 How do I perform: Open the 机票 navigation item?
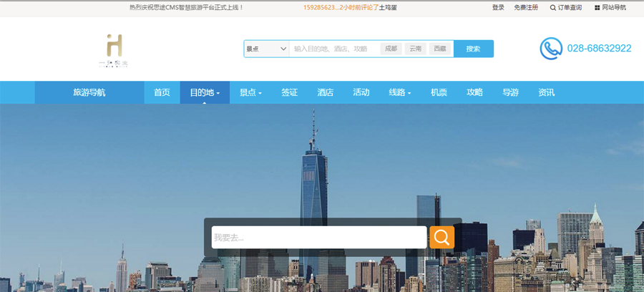click(439, 92)
